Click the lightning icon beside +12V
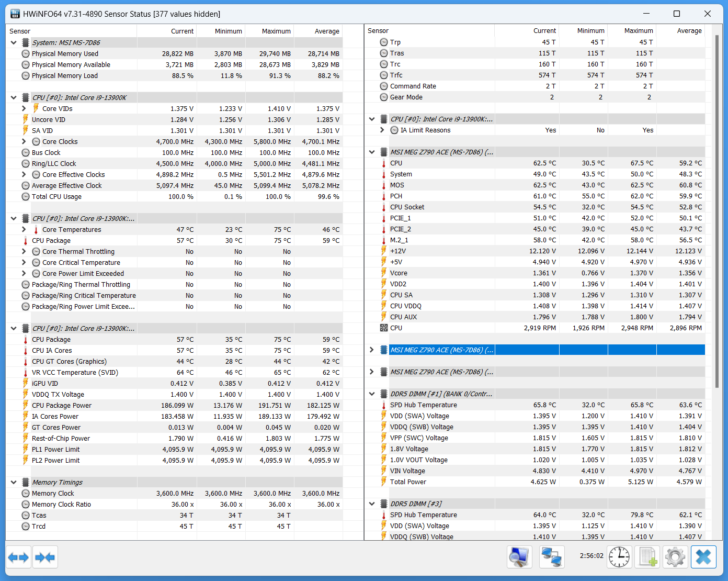This screenshot has height=581, width=728. [384, 251]
